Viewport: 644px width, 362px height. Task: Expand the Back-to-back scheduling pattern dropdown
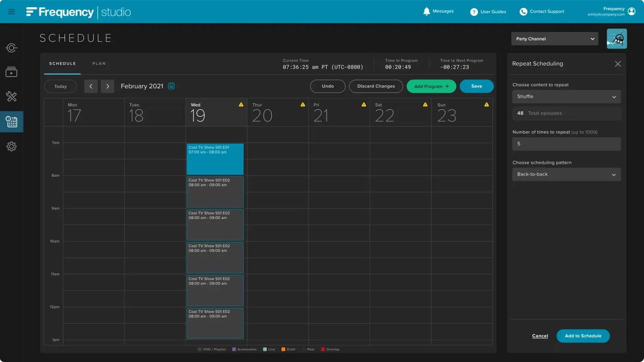(566, 175)
